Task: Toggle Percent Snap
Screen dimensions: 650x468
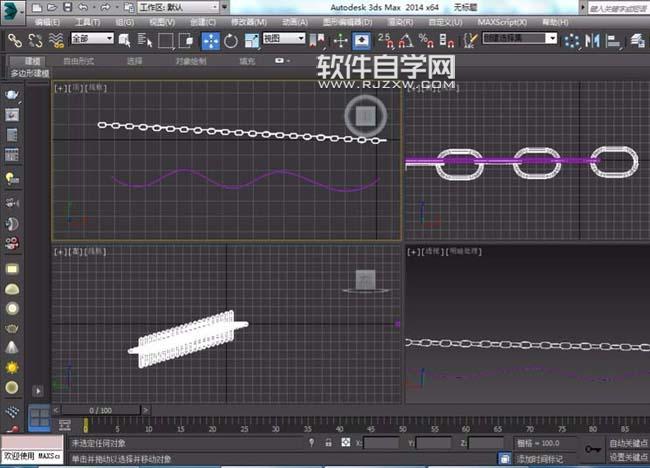Action: click(426, 41)
